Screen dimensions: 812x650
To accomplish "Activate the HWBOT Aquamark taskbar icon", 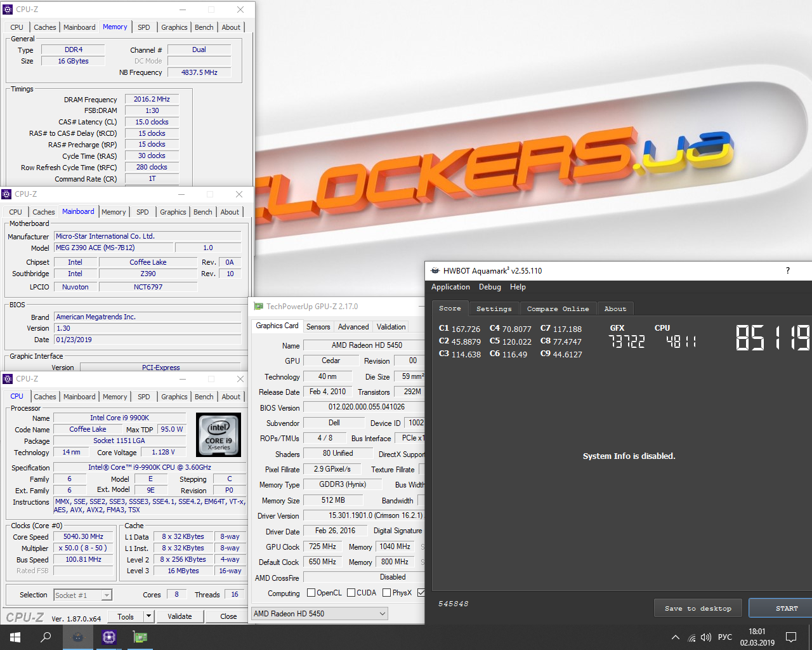I will [x=77, y=637].
